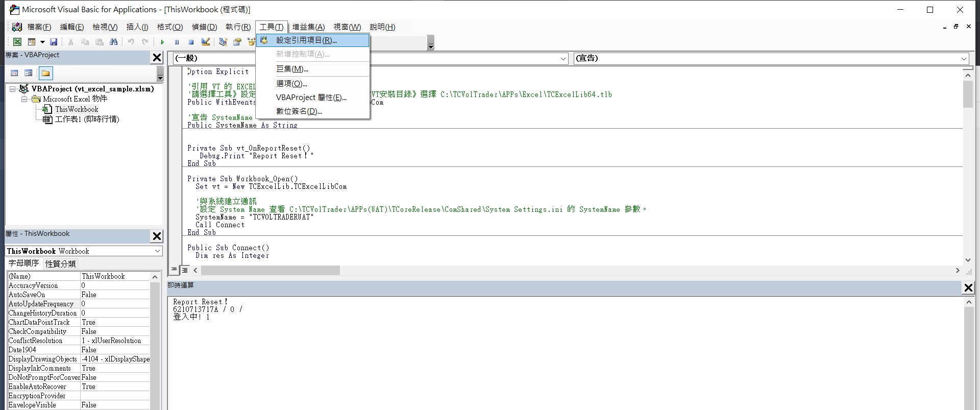Choose 設定引用項目(R)... from the menu
The image size is (980, 410).
[313, 40]
